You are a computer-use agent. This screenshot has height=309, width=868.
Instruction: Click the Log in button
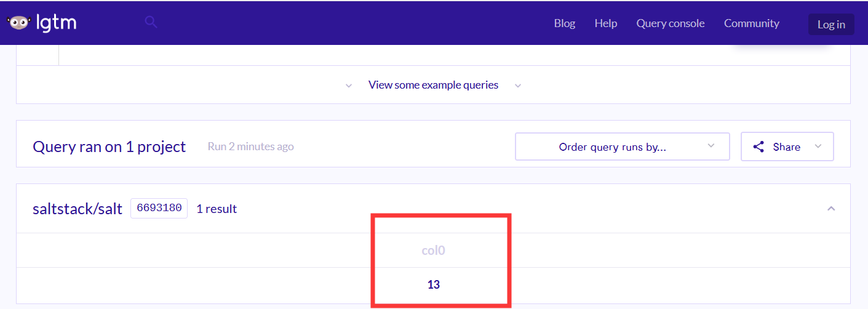831,24
